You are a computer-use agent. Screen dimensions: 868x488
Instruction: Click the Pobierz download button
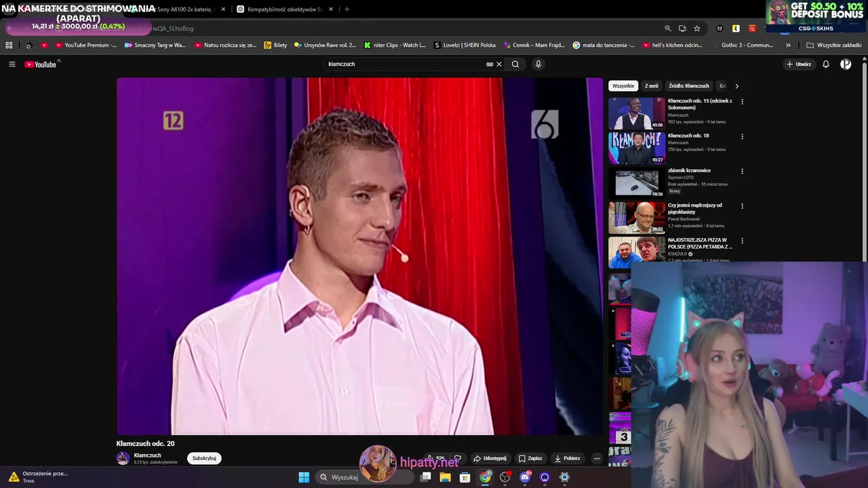tap(568, 458)
